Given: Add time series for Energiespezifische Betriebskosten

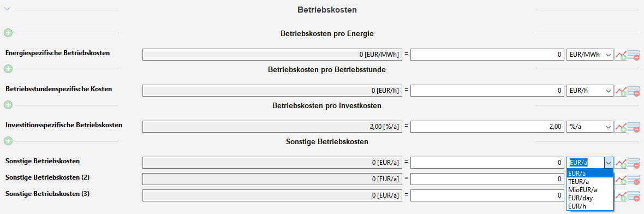Looking at the screenshot, I should [621, 55].
